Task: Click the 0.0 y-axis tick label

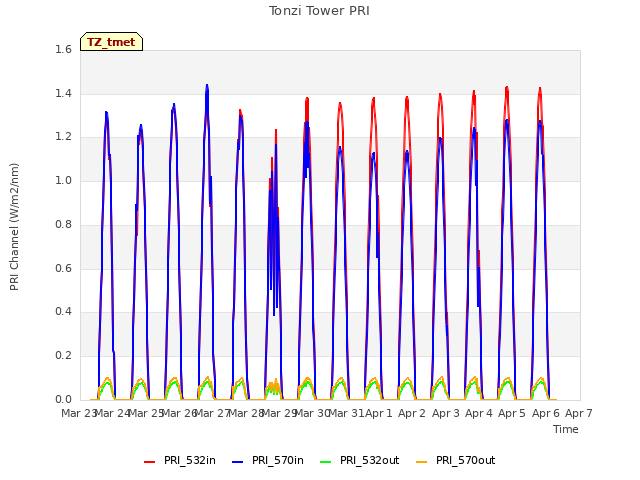Action: click(x=63, y=399)
